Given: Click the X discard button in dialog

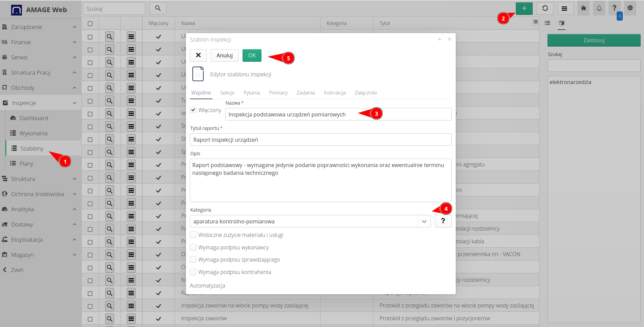Looking at the screenshot, I should pos(198,55).
